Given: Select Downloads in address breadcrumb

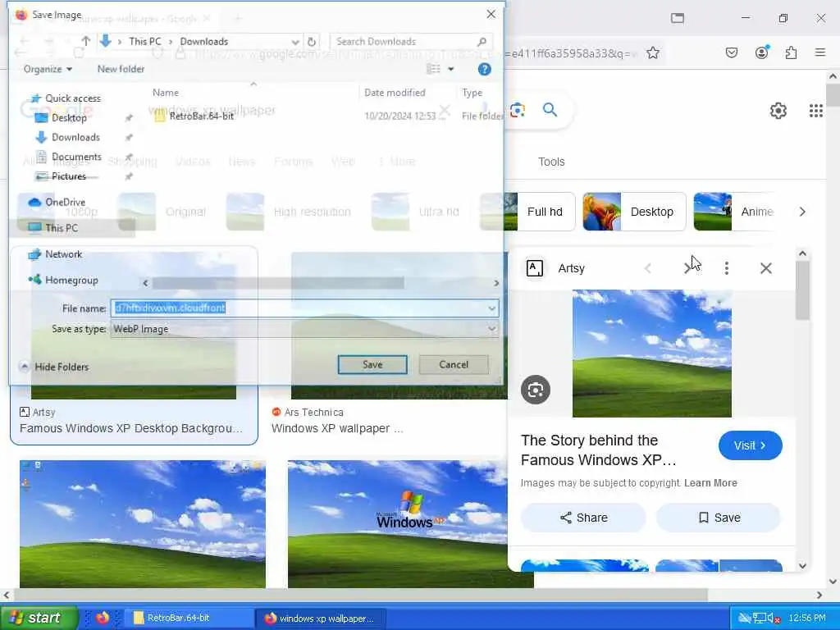Looking at the screenshot, I should point(204,41).
